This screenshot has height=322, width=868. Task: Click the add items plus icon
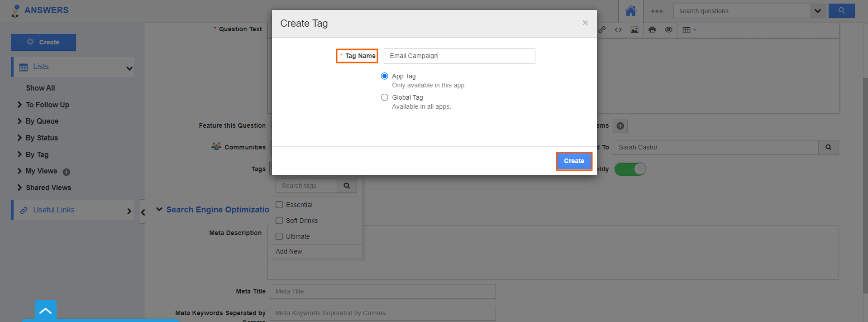[620, 126]
